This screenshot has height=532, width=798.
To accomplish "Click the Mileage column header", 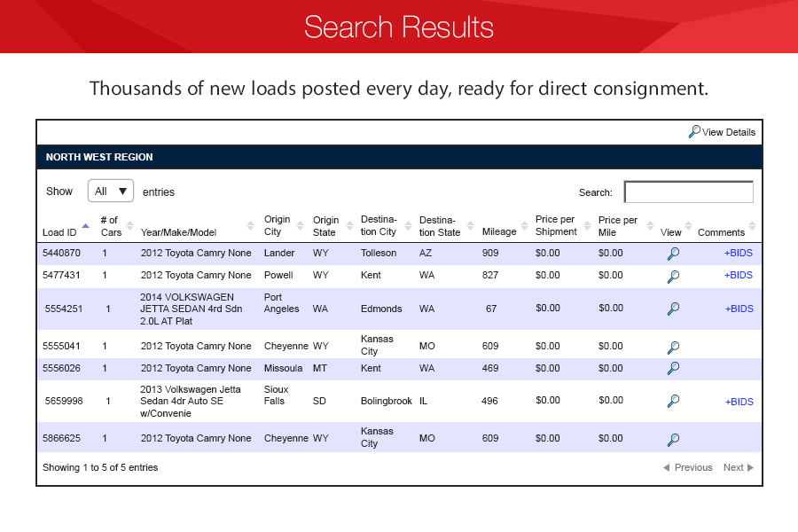I will point(499,231).
